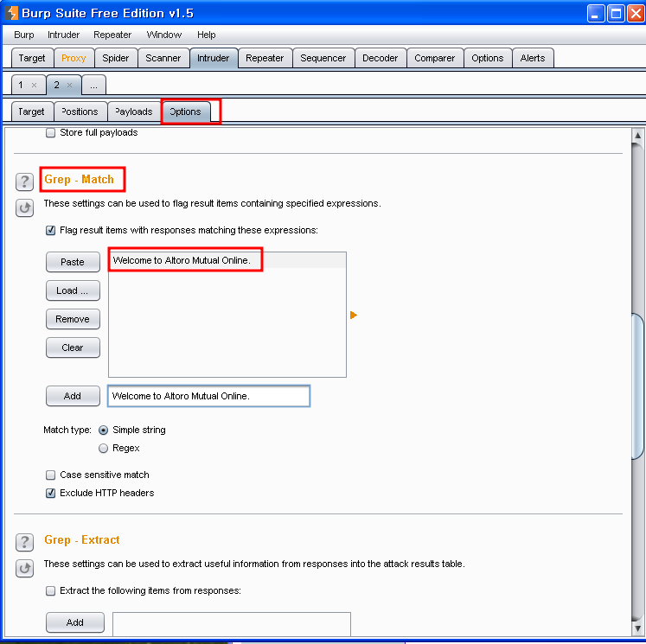Reset Grep - Extract settings icon
Viewport: 646px width, 644px height.
coord(24,568)
